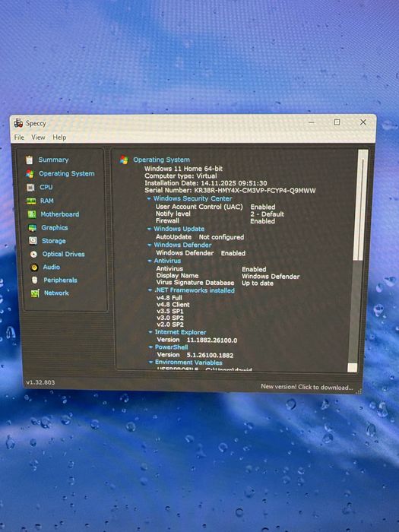Click the Graphics monitor icon
This screenshot has height=532, width=399.
pyautogui.click(x=33, y=228)
